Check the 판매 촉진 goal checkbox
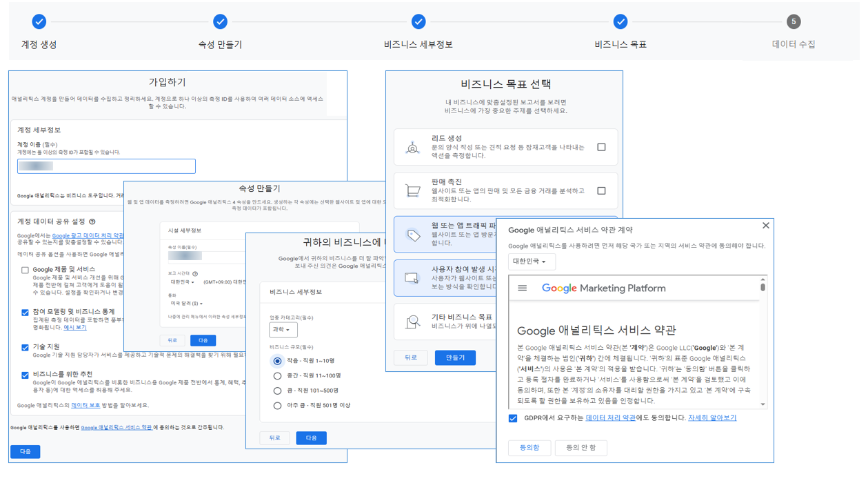 [x=601, y=190]
